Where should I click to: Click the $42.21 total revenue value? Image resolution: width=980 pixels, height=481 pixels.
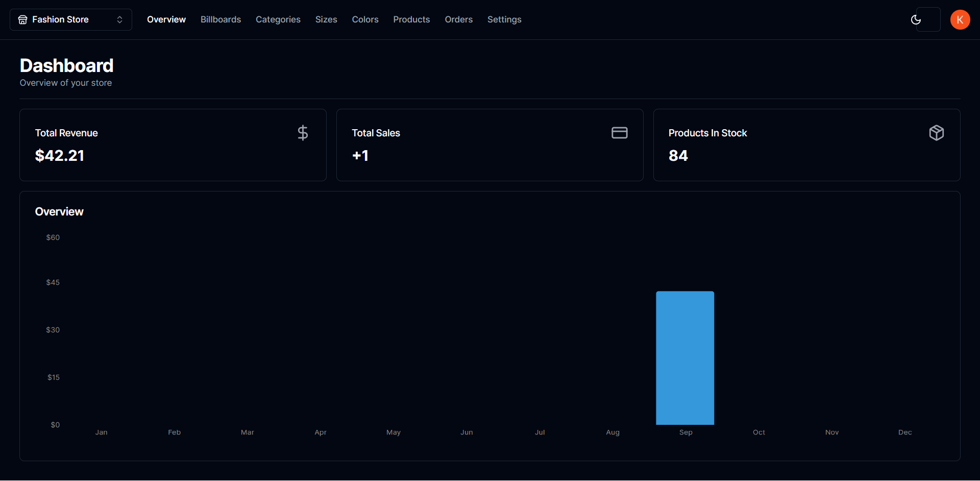tap(60, 156)
